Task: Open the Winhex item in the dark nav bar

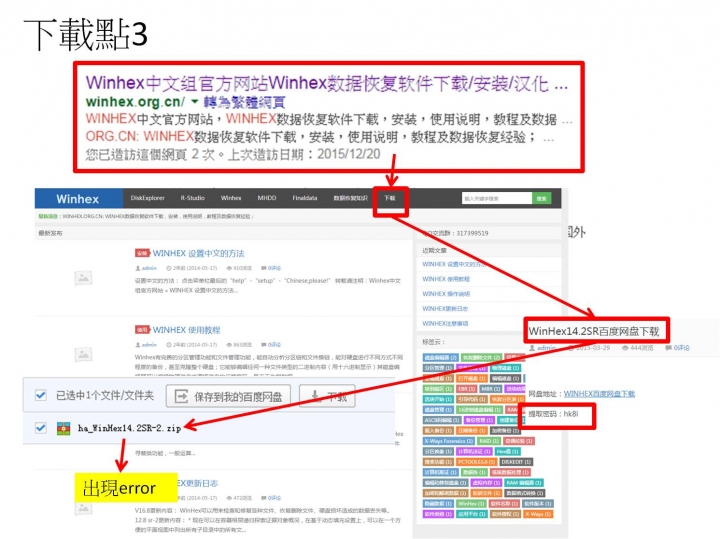Action: click(x=231, y=198)
